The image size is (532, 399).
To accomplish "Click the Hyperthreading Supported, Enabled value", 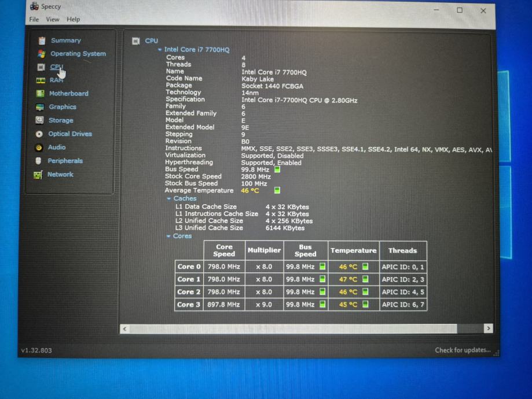I will coord(271,162).
